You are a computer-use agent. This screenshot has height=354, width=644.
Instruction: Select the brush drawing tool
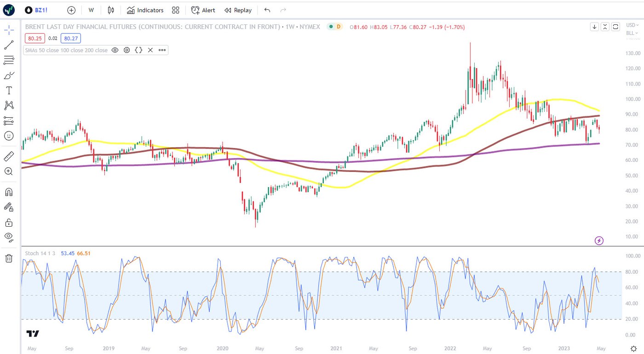[x=9, y=75]
